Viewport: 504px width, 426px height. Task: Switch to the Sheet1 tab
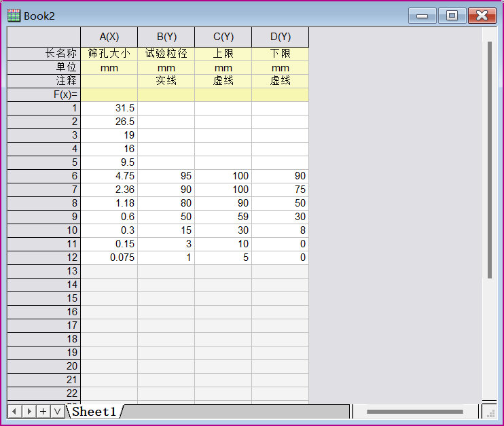94,411
